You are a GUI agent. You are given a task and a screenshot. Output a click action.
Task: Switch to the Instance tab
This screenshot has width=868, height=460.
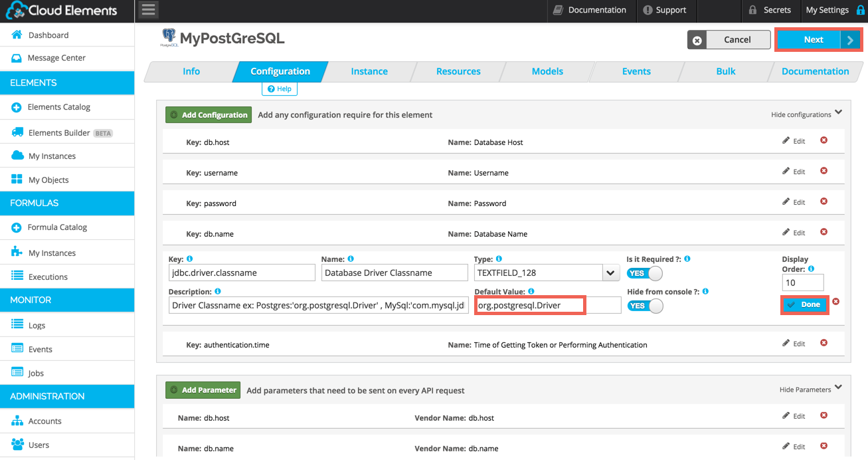tap(369, 71)
